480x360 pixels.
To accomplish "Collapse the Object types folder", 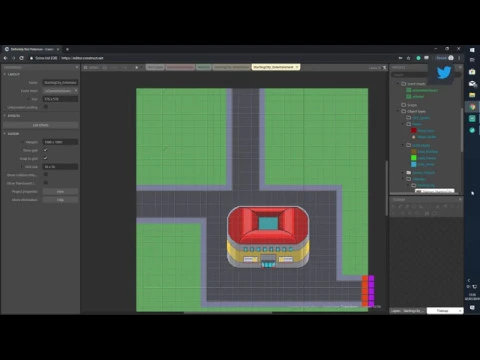I will (398, 111).
